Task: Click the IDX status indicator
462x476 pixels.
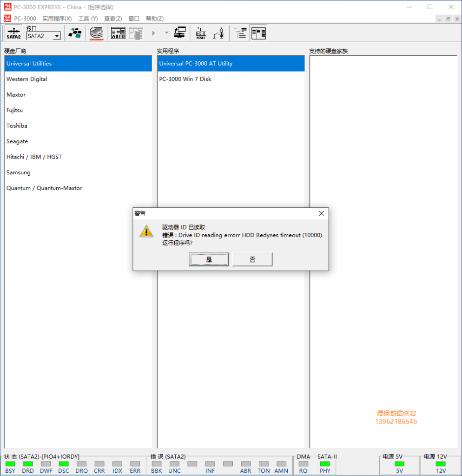Action: coord(117,464)
